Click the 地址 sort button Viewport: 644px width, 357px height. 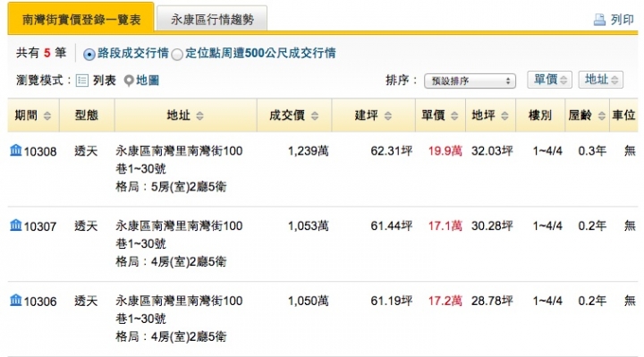[x=601, y=80]
